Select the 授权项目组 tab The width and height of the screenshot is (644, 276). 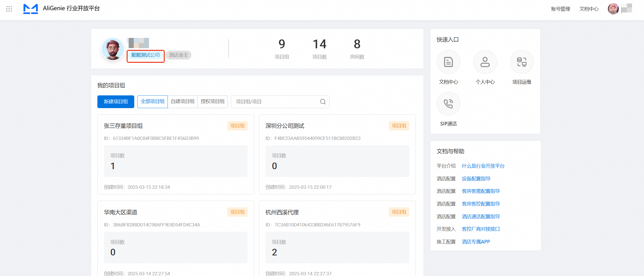point(213,101)
